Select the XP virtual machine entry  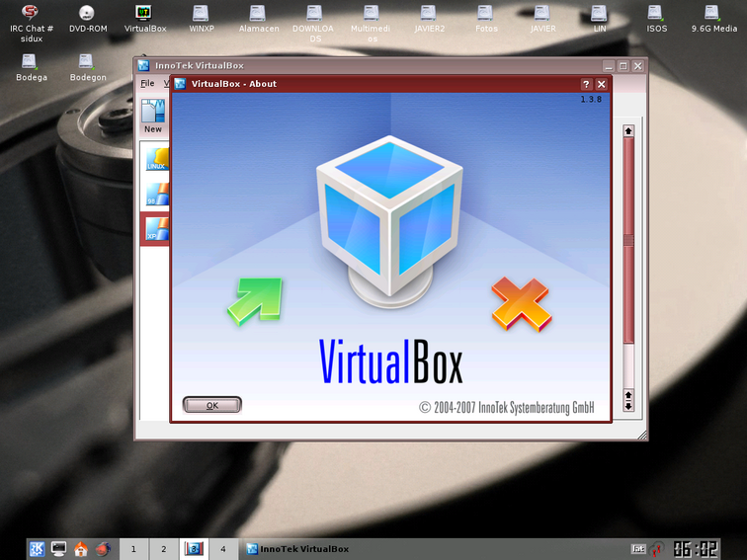tap(157, 229)
